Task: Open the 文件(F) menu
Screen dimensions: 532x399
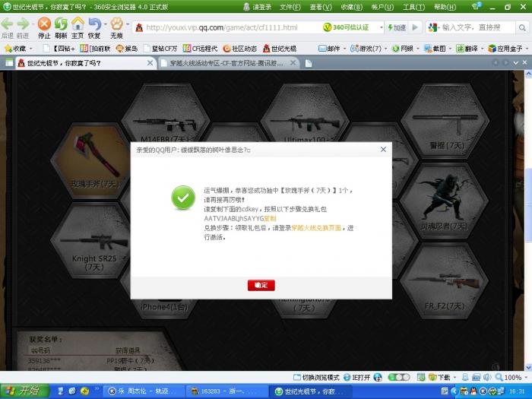Action: point(290,7)
